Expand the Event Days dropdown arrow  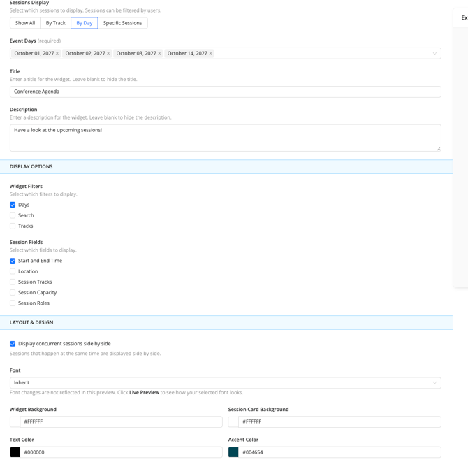coord(434,53)
